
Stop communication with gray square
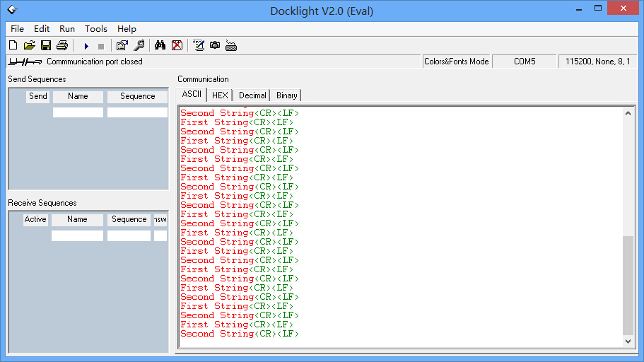point(101,47)
